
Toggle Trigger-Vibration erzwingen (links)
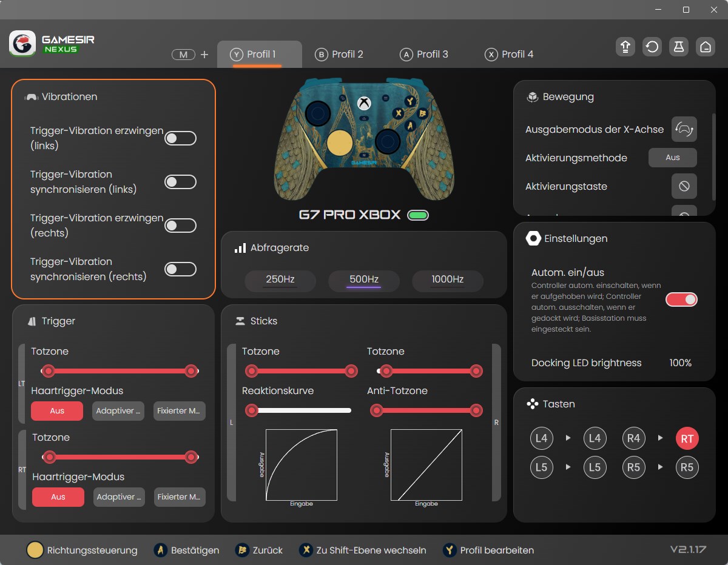click(x=181, y=138)
